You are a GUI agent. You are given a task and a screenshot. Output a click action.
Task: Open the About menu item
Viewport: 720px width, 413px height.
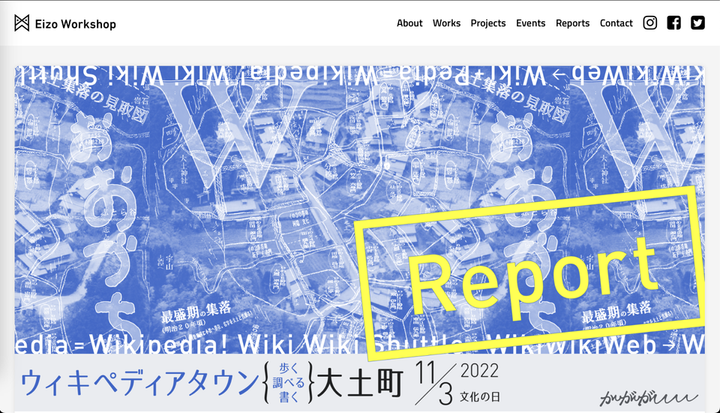click(410, 23)
